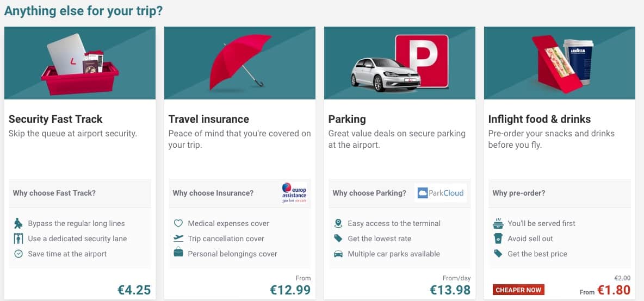
Task: Click the car icon for multiple car parks
Action: (x=338, y=254)
